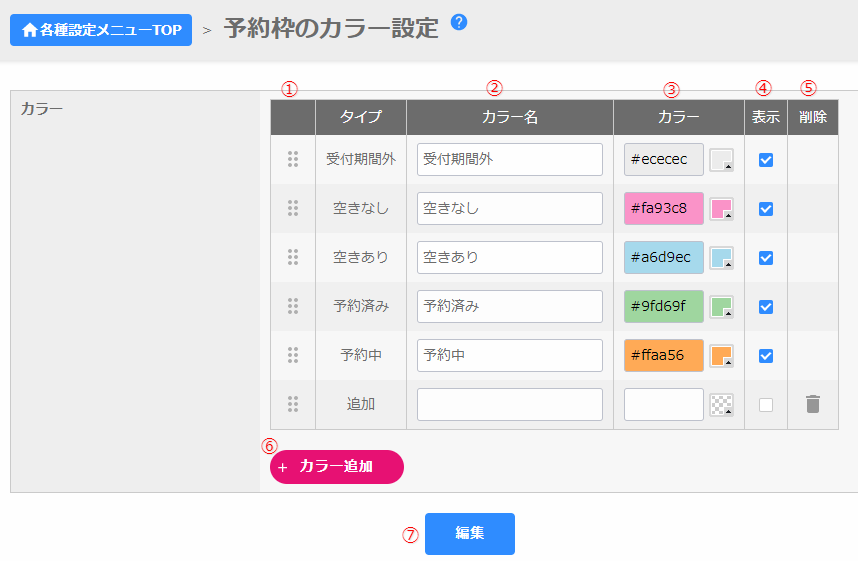This screenshot has width=858, height=561.
Task: Grab the drag handle for 予約済み row
Action: [293, 306]
